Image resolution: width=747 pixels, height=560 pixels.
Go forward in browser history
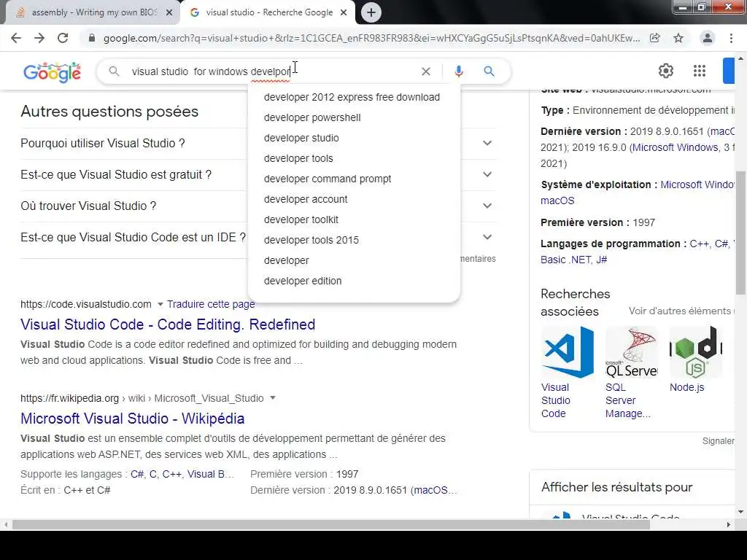coord(39,38)
